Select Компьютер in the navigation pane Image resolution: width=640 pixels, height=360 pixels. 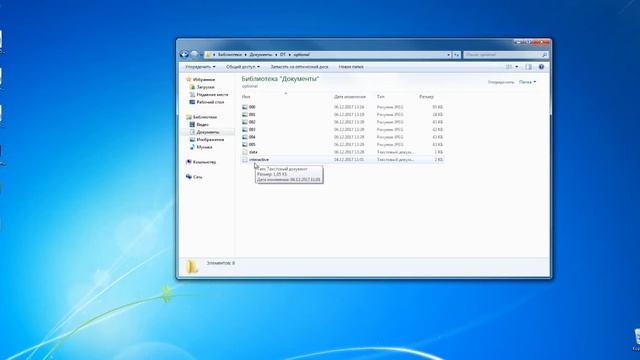[x=204, y=162]
